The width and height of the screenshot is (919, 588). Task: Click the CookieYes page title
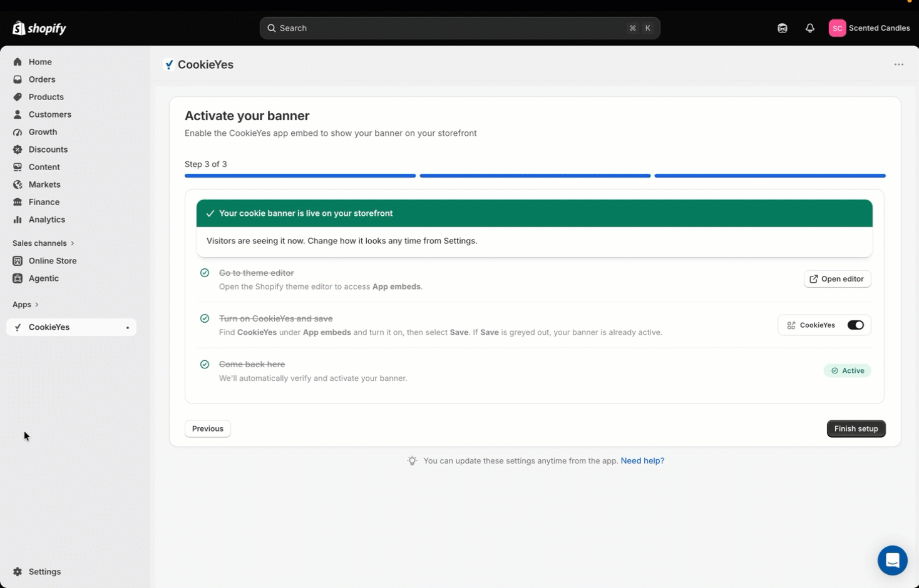(x=205, y=64)
